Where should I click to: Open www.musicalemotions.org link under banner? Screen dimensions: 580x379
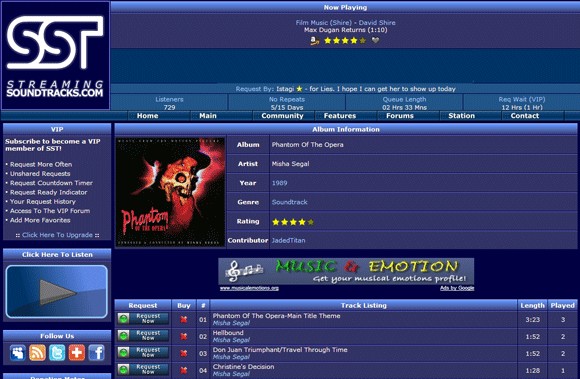click(249, 288)
